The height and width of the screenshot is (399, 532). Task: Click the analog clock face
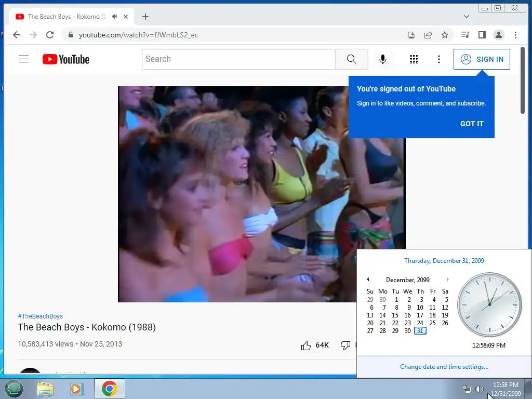coord(489,304)
